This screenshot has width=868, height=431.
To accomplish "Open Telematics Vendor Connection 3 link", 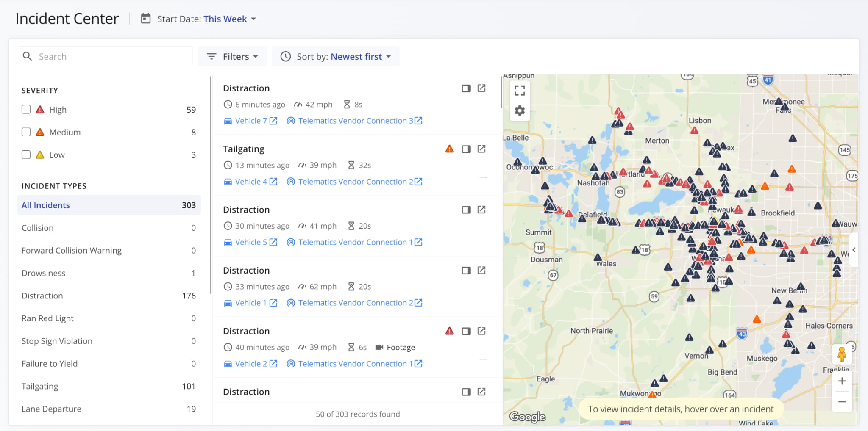I will 355,121.
